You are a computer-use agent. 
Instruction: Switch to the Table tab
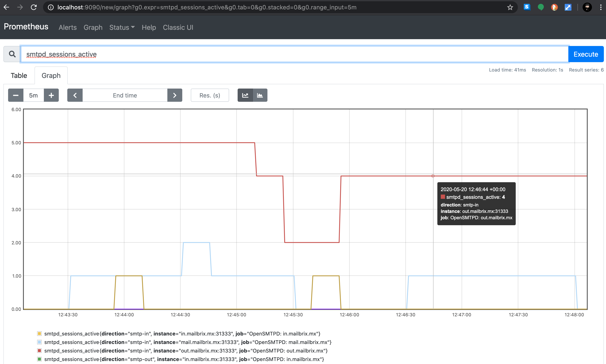(x=19, y=75)
